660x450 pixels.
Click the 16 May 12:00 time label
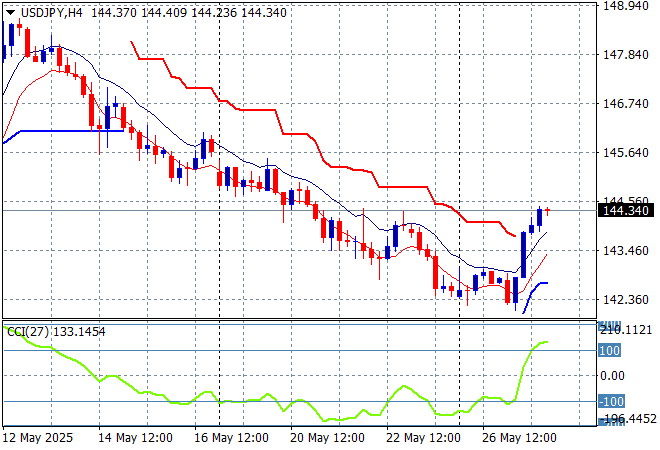coord(231,438)
